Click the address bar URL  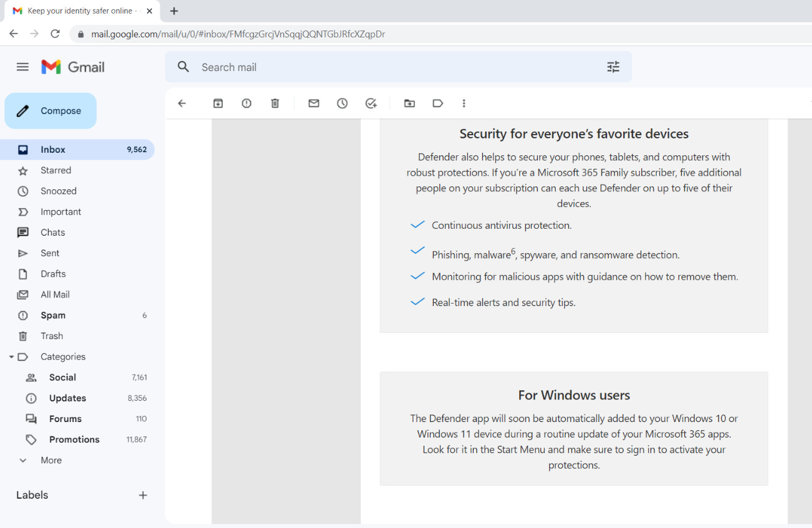238,34
